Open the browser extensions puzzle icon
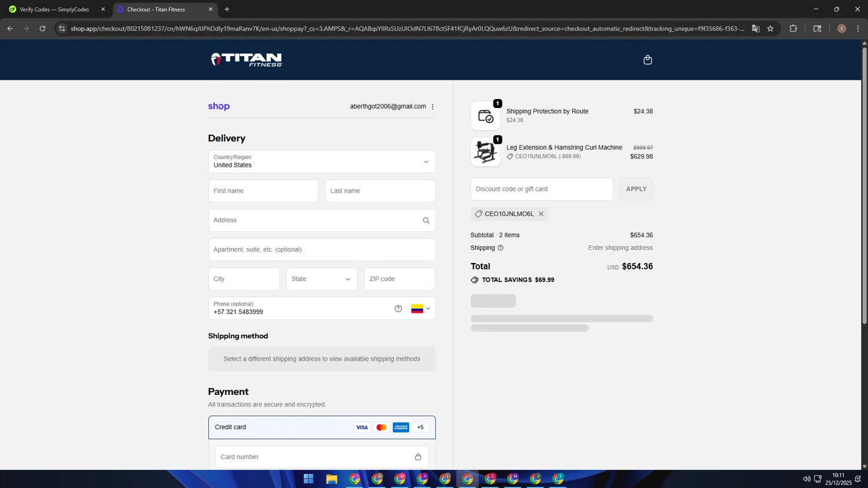Screen dimensions: 868x488 (793, 28)
